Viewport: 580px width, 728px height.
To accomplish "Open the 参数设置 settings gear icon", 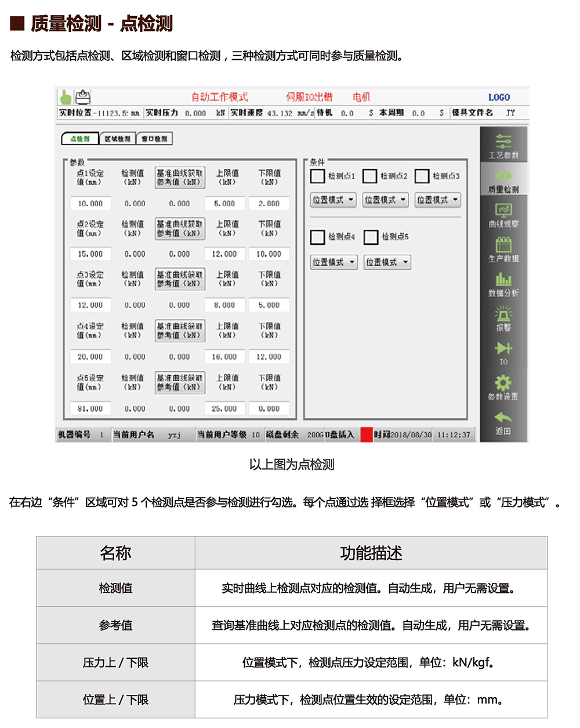I will coord(503,383).
